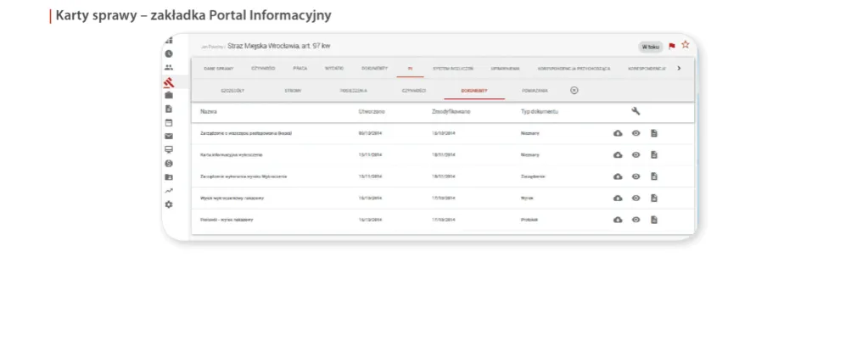The width and height of the screenshot is (868, 341).
Task: Select row Zarządzenie o wszczęciu postępowania (kopia)
Action: (x=442, y=133)
